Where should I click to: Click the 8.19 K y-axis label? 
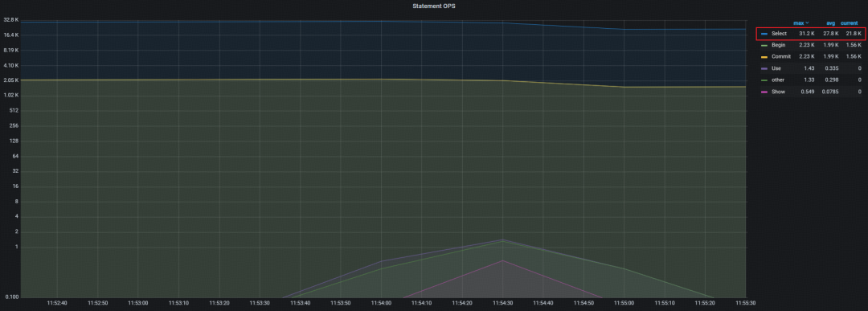click(11, 50)
